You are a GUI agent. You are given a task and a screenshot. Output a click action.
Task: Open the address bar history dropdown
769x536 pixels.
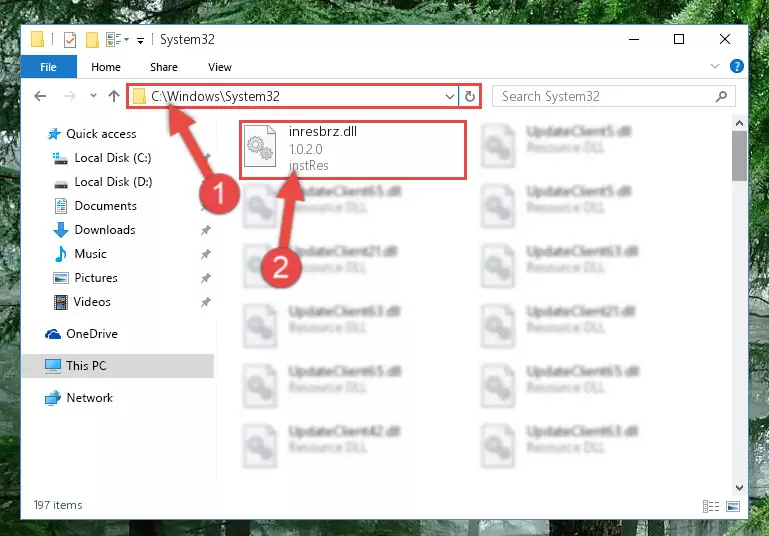449,97
